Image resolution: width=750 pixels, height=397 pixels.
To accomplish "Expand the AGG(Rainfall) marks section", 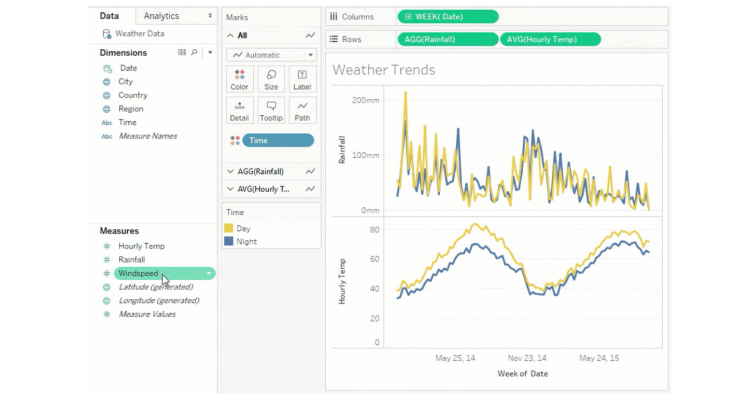I will pos(231,171).
